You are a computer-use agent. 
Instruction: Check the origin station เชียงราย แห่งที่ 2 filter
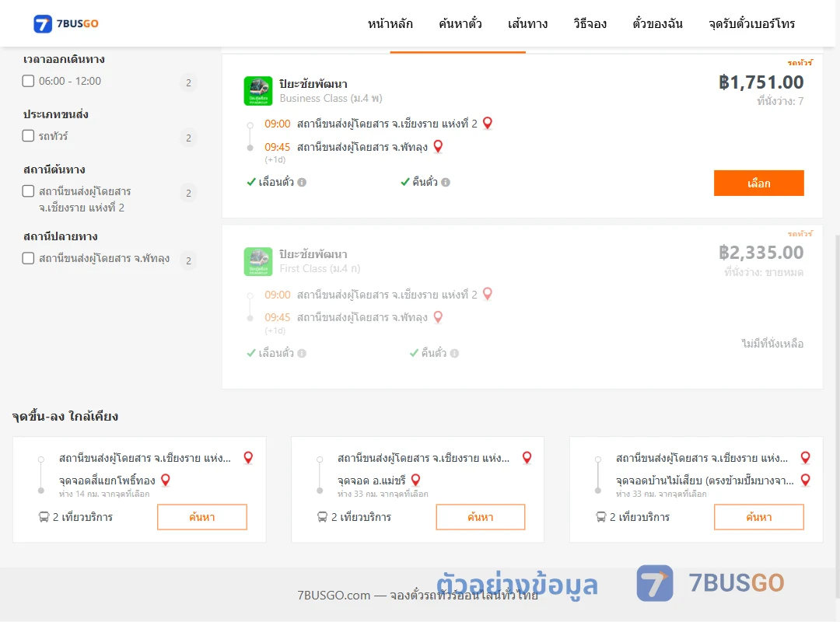29,190
